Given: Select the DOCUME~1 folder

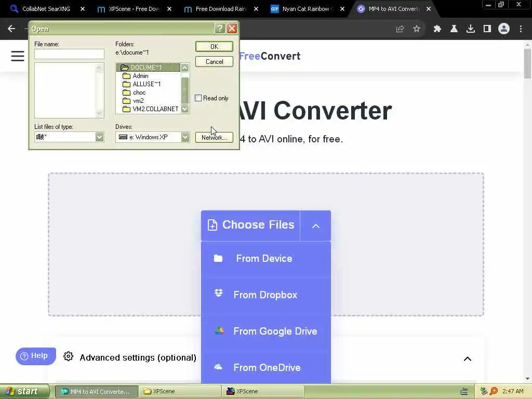Looking at the screenshot, I should (148, 67).
